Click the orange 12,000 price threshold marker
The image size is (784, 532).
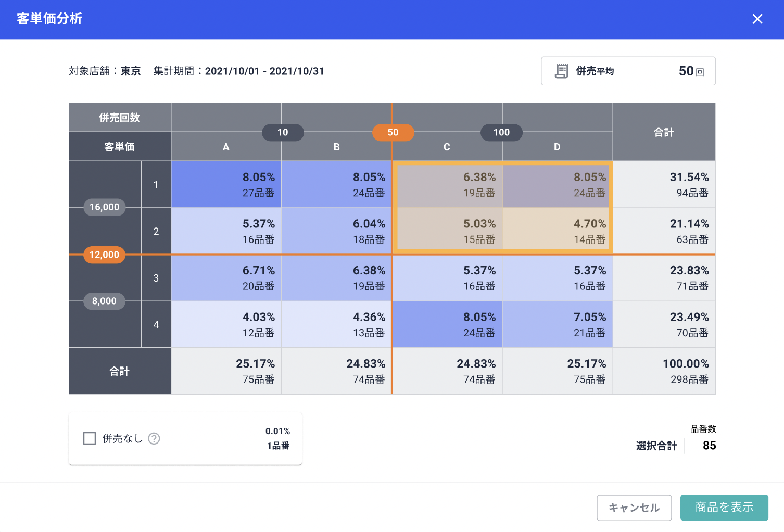coord(104,255)
